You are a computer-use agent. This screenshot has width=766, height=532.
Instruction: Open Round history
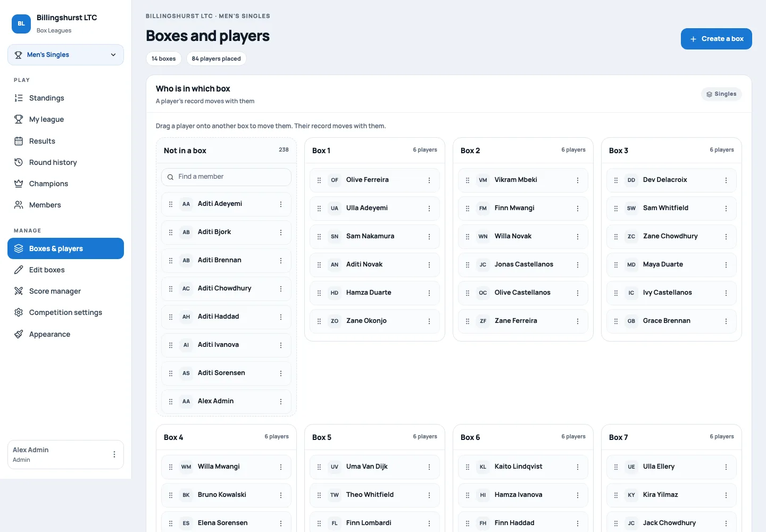click(x=65, y=162)
